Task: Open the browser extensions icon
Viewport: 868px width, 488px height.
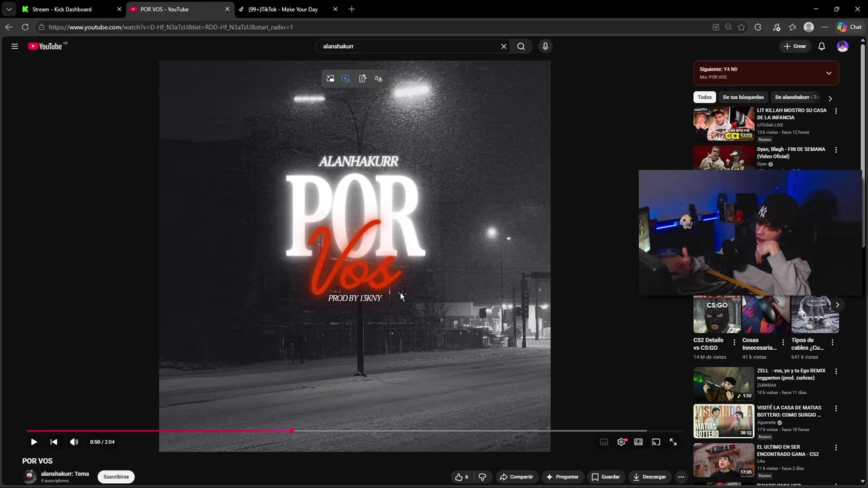Action: 757,27
